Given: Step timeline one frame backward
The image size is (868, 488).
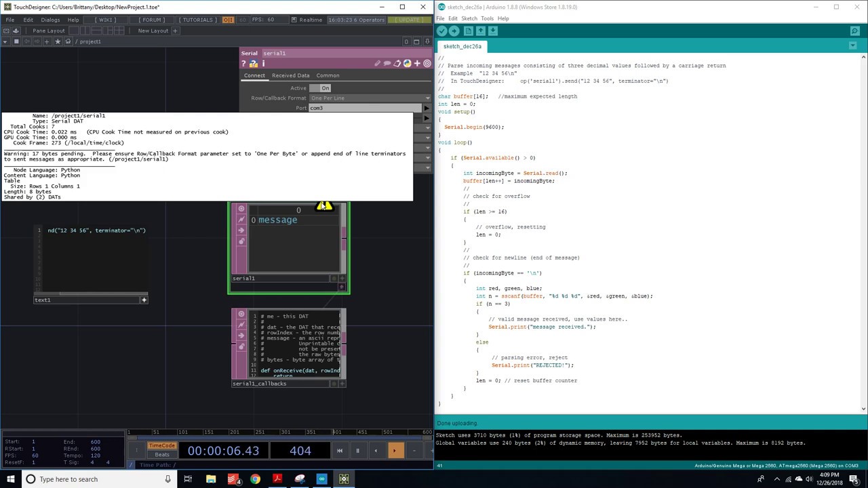Looking at the screenshot, I should pyautogui.click(x=414, y=451).
